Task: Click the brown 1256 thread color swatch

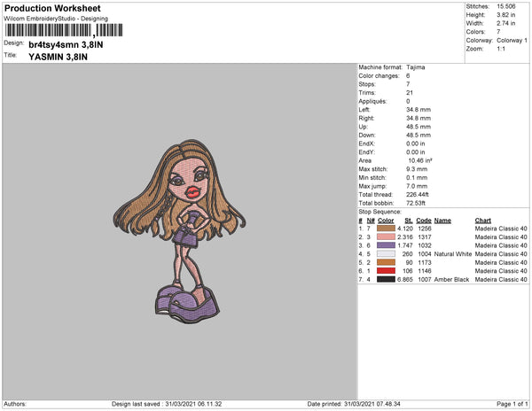Action: tap(386, 229)
